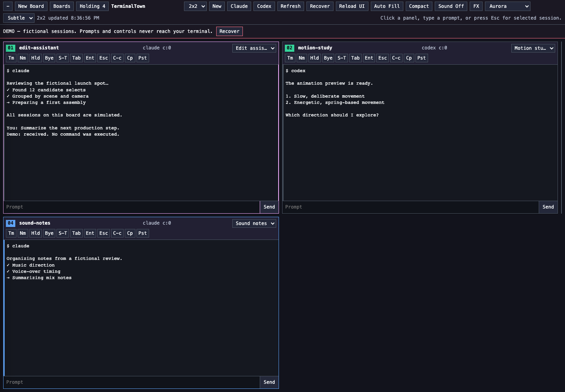
Task: Click Refresh in the top toolbar
Action: pos(291,6)
